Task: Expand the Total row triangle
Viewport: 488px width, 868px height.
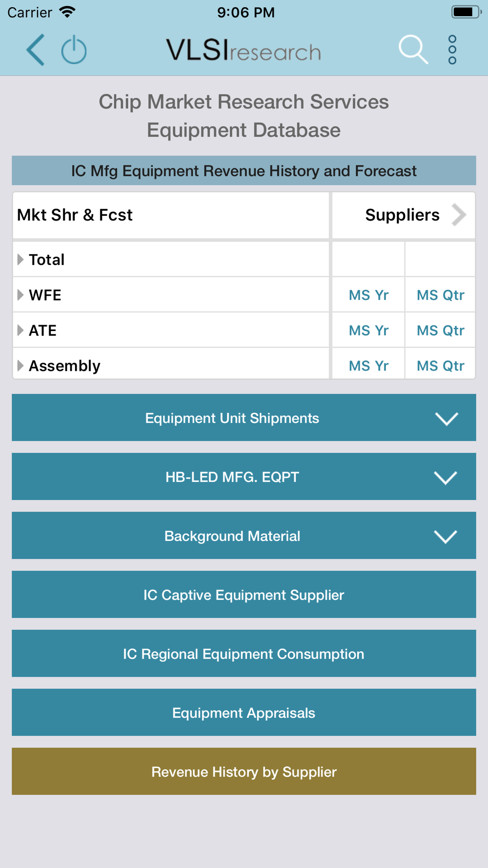Action: click(20, 260)
